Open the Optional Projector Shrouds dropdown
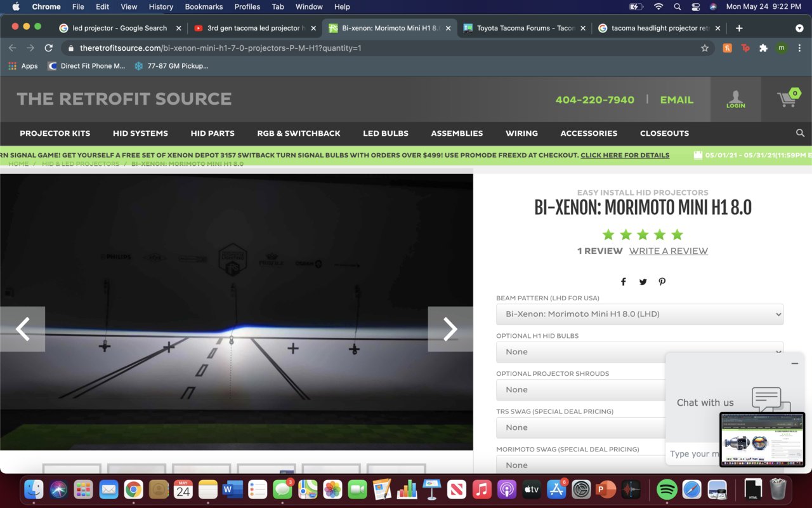Screen dimensions: 812x508 pyautogui.click(x=580, y=390)
